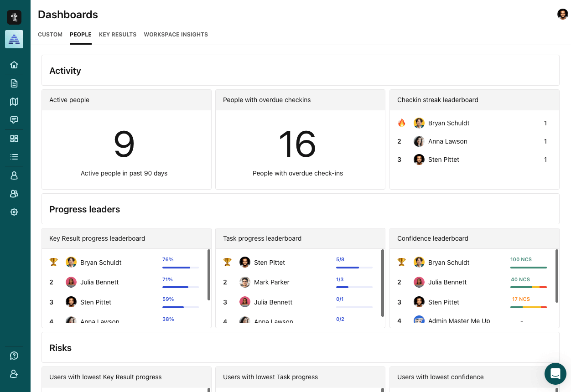
Task: Open the folded map icon in sidebar
Action: pyautogui.click(x=14, y=102)
